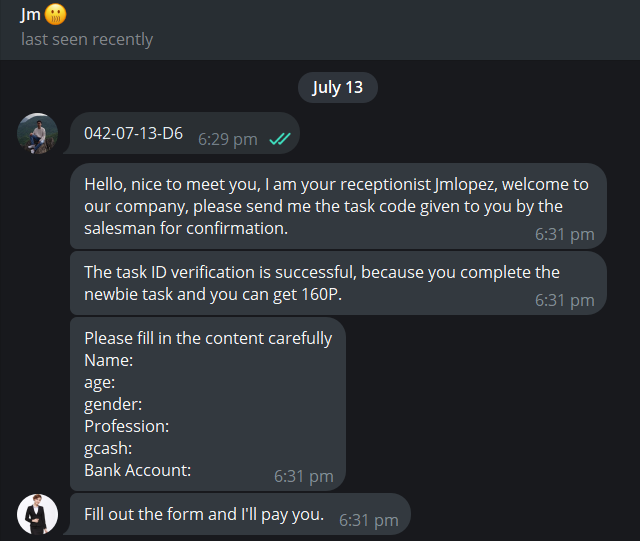
Task: Click the 6:29 pm timestamp
Action: (228, 139)
